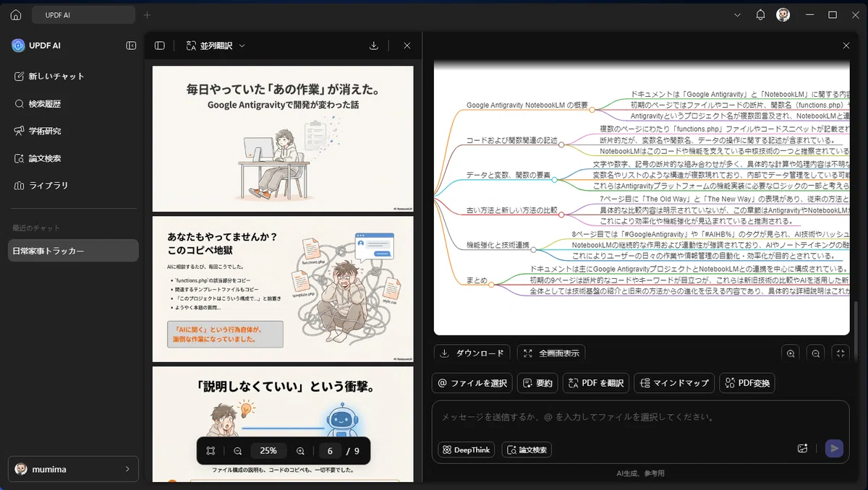Fit the mind map to view
868x490 pixels.
coord(841,353)
